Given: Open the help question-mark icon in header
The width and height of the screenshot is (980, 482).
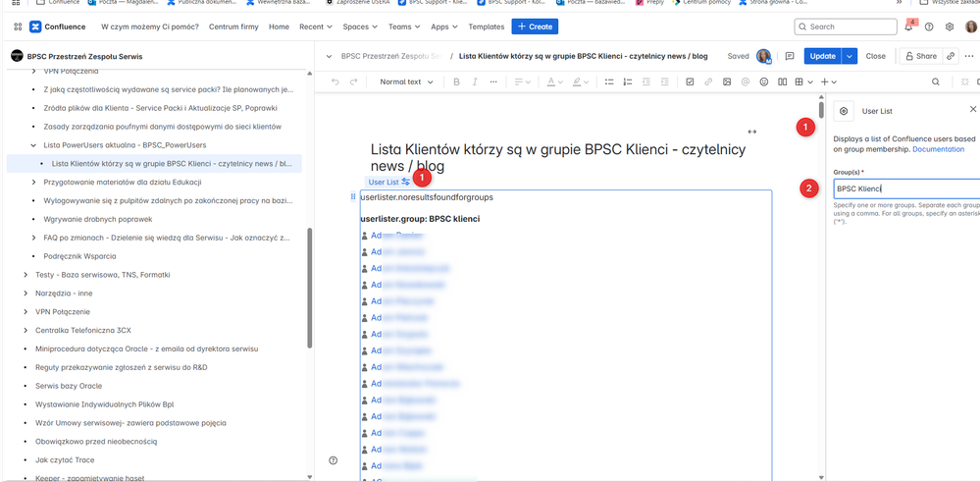Looking at the screenshot, I should (929, 27).
